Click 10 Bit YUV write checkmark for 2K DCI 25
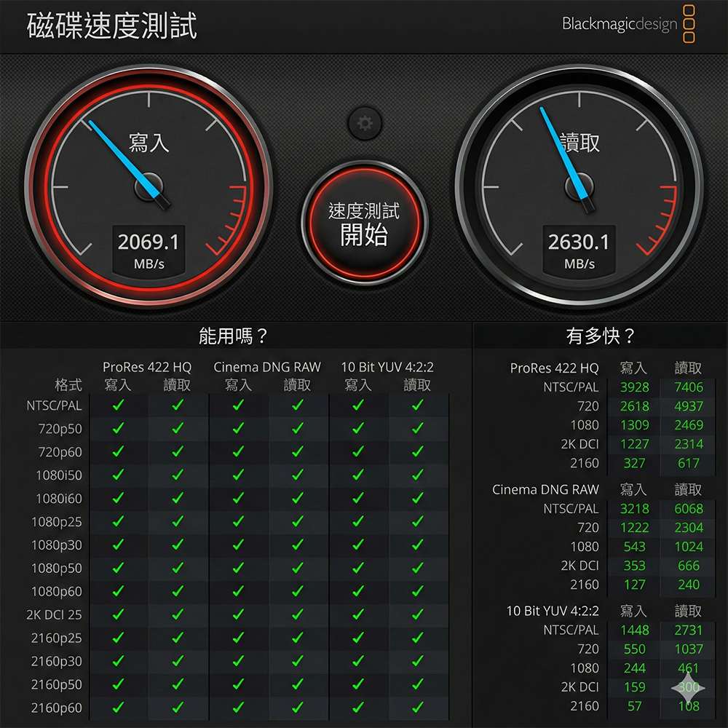 point(357,614)
